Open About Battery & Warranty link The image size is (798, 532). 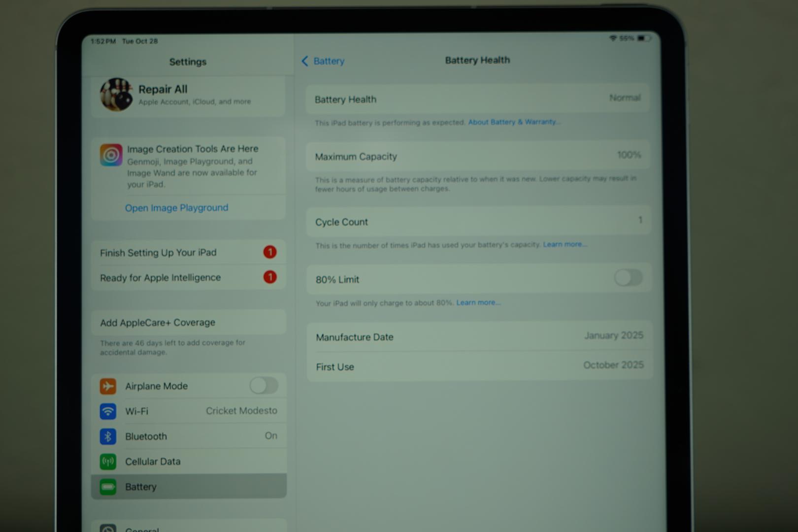point(514,122)
